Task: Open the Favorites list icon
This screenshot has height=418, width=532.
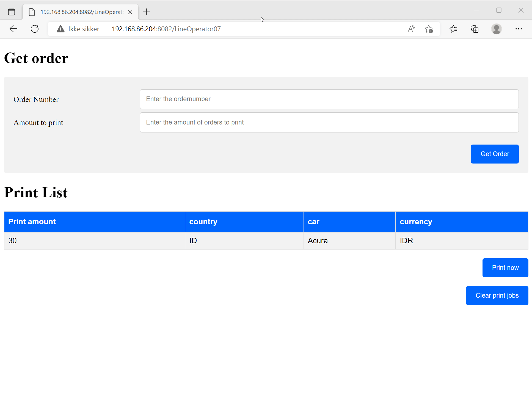Action: [x=453, y=29]
